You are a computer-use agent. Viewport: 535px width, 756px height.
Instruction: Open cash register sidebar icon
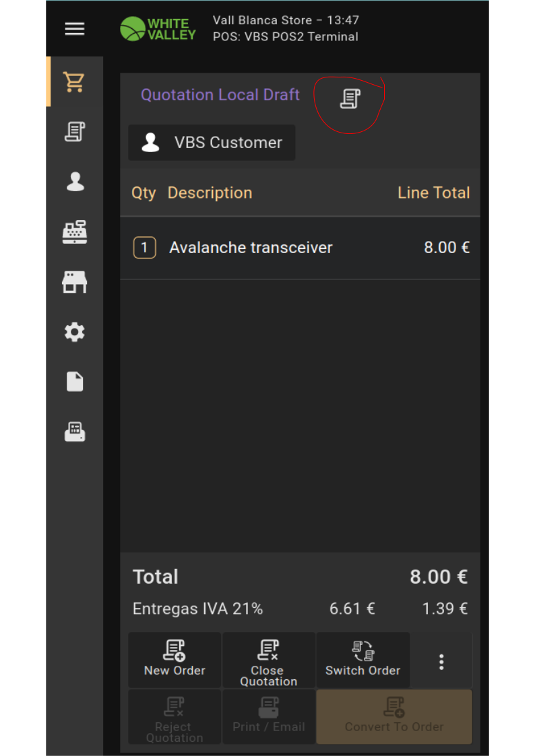tap(75, 232)
